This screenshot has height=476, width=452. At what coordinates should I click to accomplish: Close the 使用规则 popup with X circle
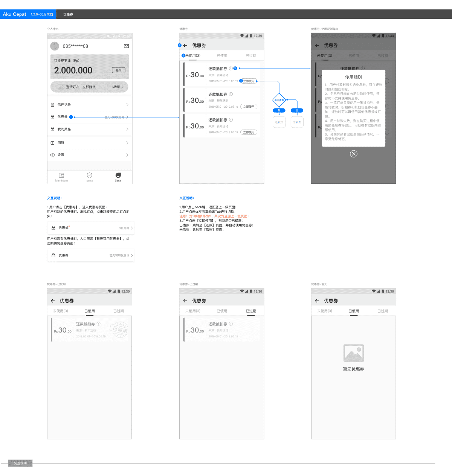[x=353, y=154]
